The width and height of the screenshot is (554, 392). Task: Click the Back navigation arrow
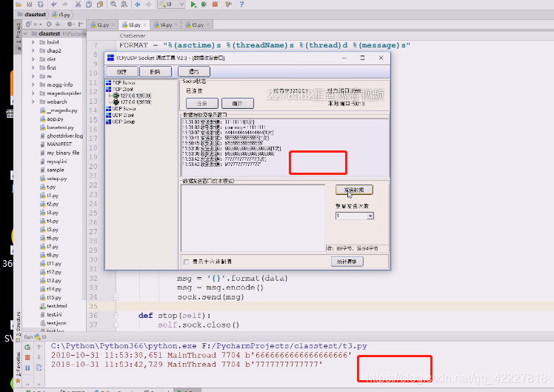138,4
